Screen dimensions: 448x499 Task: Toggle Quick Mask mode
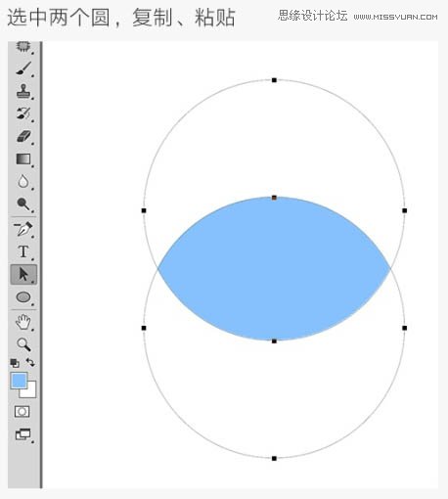point(22,412)
